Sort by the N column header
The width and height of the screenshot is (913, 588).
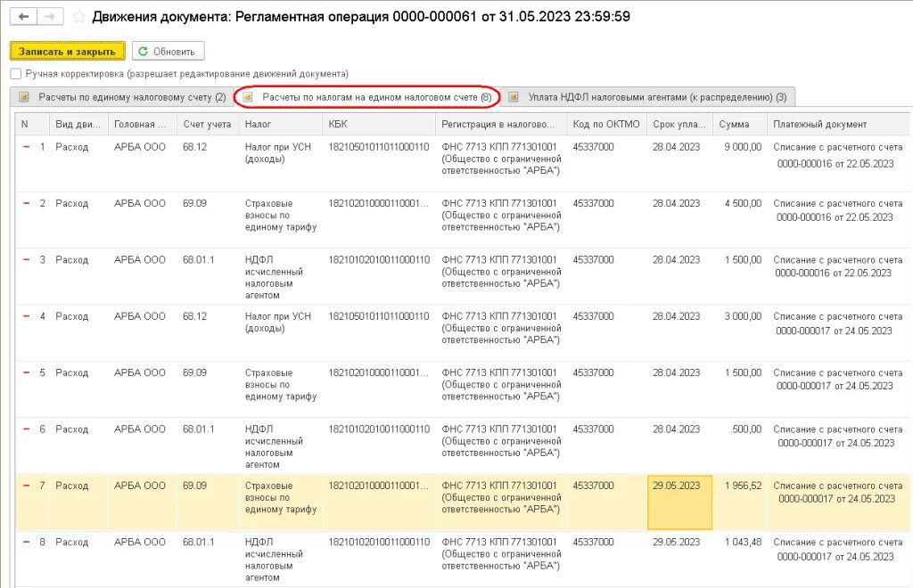pos(32,124)
